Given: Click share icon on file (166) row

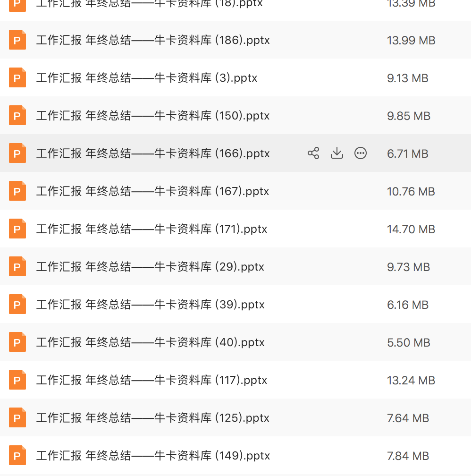Looking at the screenshot, I should [313, 153].
